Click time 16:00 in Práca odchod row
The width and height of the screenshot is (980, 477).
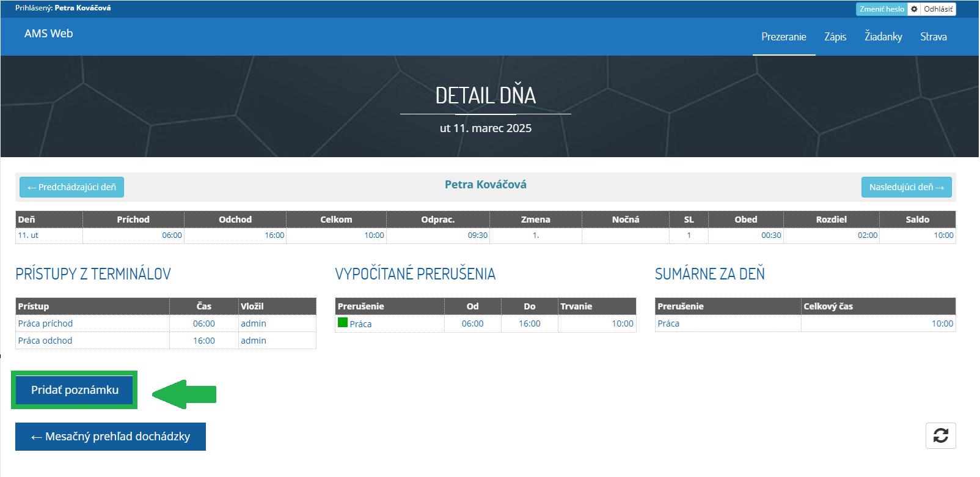204,341
